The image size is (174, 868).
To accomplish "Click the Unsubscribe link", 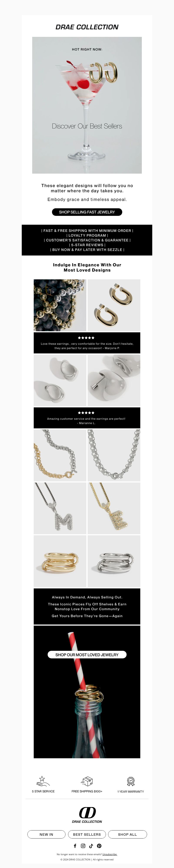I will pyautogui.click(x=110, y=854).
